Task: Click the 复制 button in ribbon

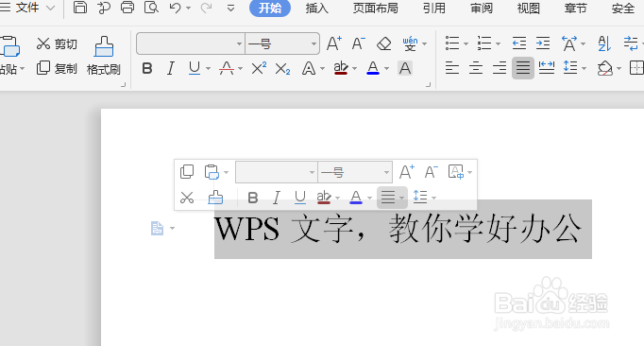Action: (x=57, y=68)
